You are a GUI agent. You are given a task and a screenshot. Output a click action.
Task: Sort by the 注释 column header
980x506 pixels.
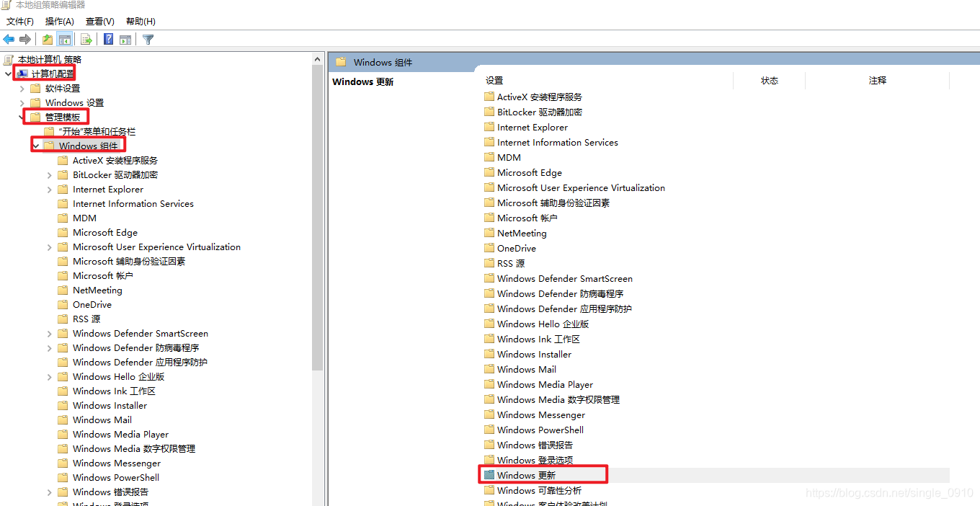point(877,81)
